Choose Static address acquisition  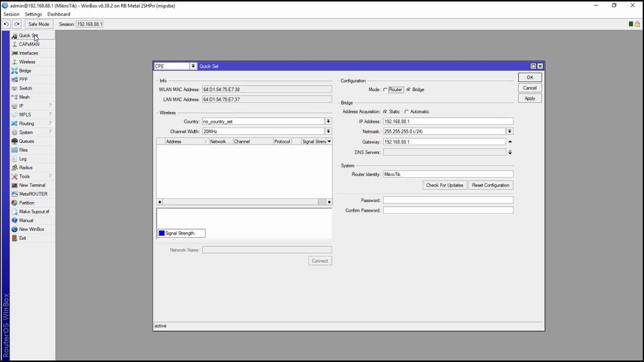(x=385, y=112)
